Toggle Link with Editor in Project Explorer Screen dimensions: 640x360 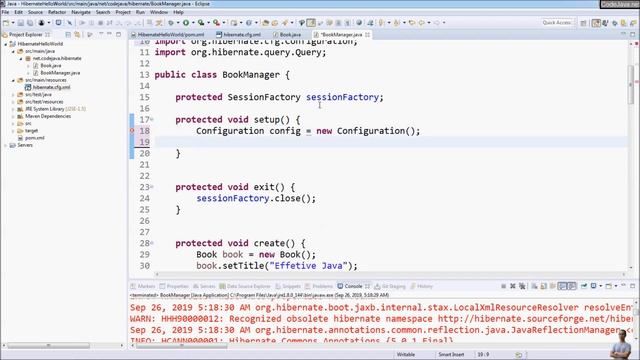77,35
